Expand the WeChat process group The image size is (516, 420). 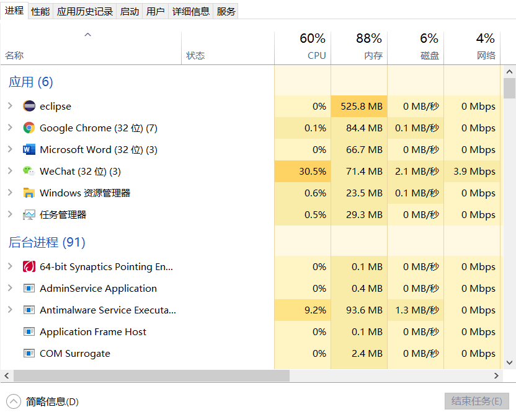(x=10, y=171)
